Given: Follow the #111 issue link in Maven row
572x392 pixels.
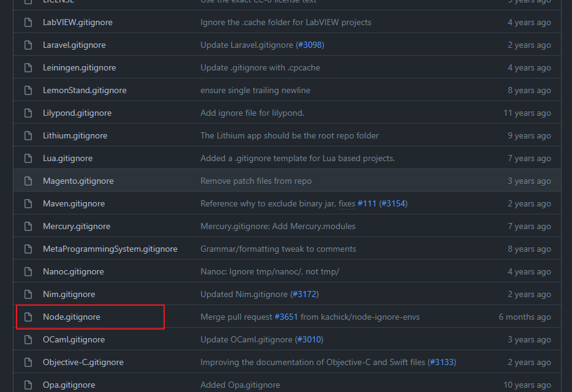Looking at the screenshot, I should tap(367, 204).
